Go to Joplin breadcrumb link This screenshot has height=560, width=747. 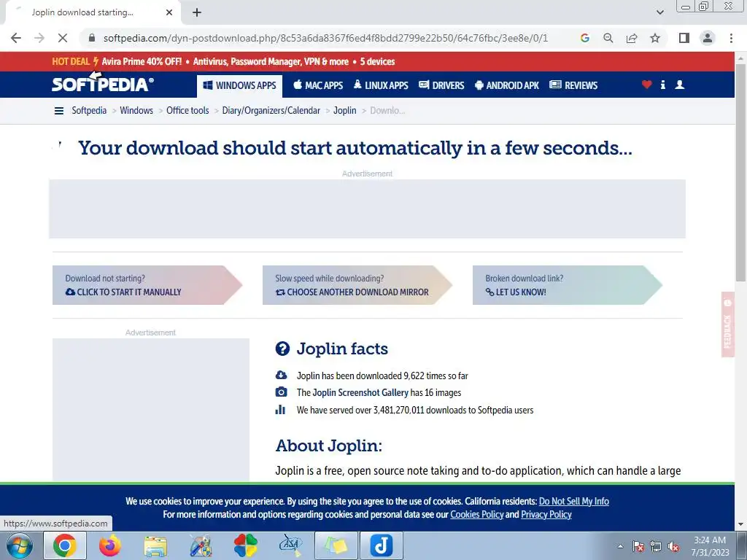[345, 111]
